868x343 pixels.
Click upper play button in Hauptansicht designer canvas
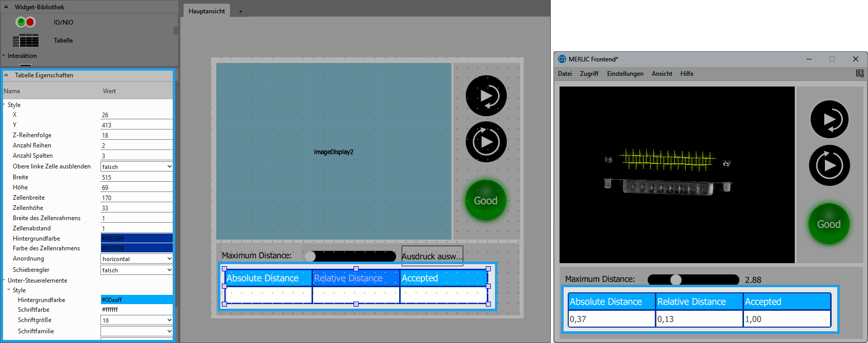pos(486,96)
